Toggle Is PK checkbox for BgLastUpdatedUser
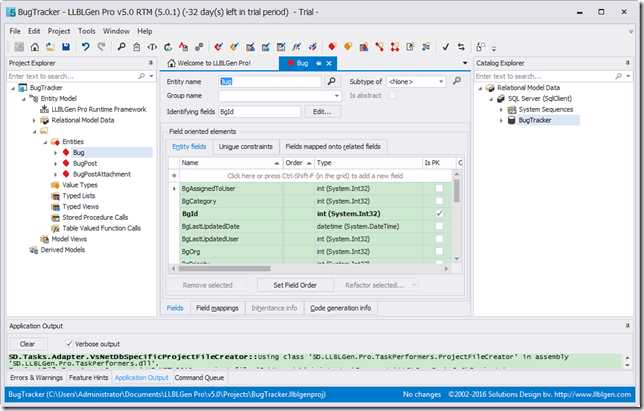This screenshot has width=644, height=411. point(439,239)
